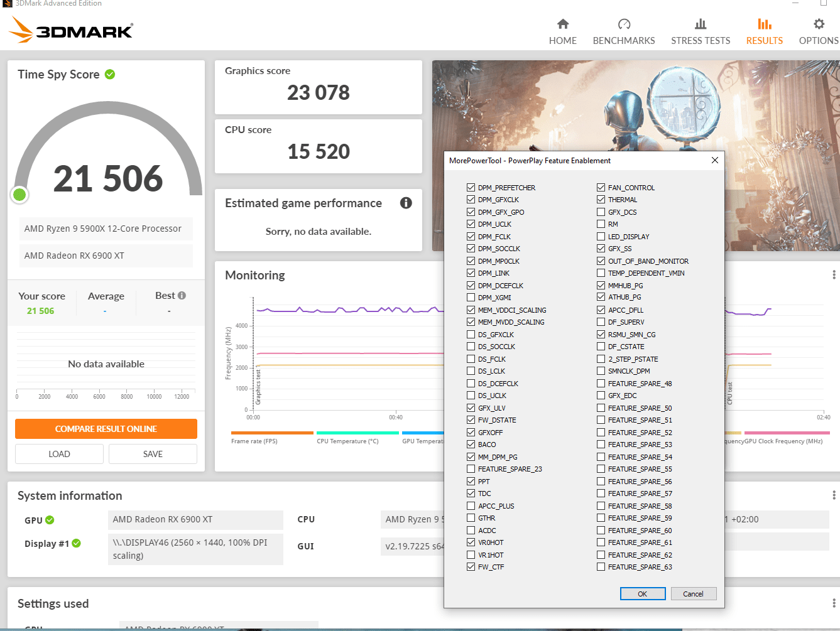Click the SAVE result button

[x=153, y=454]
